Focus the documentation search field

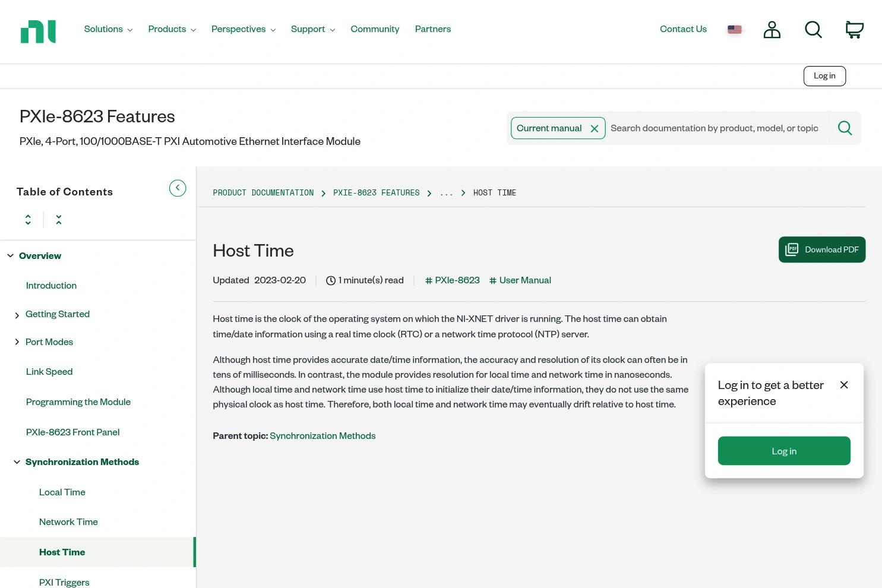pyautogui.click(x=715, y=128)
